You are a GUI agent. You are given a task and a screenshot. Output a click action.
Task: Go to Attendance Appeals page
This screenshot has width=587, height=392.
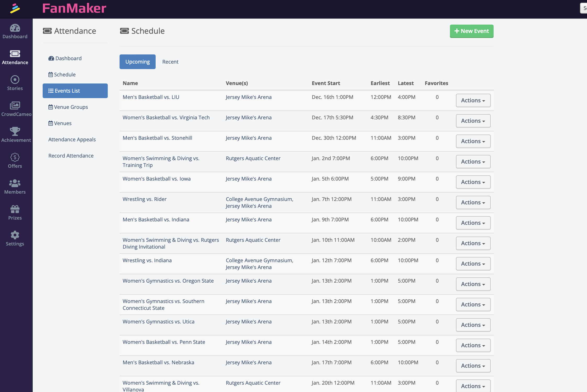(x=72, y=139)
